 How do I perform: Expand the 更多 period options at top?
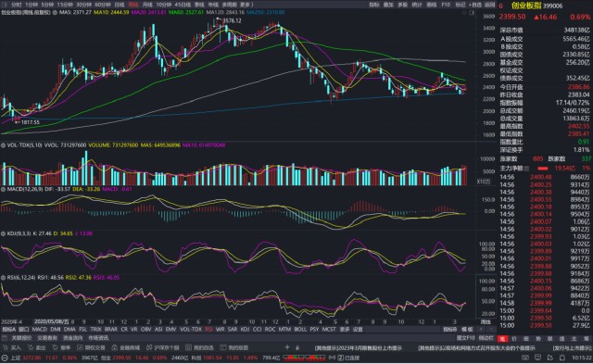(246, 5)
